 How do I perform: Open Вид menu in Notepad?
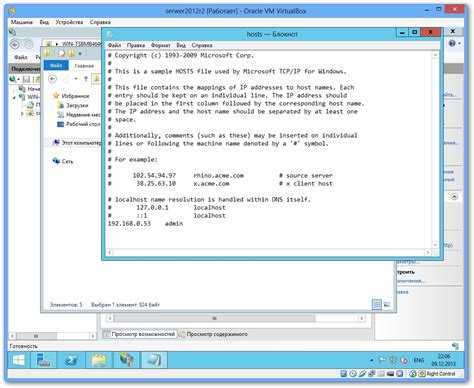click(181, 45)
